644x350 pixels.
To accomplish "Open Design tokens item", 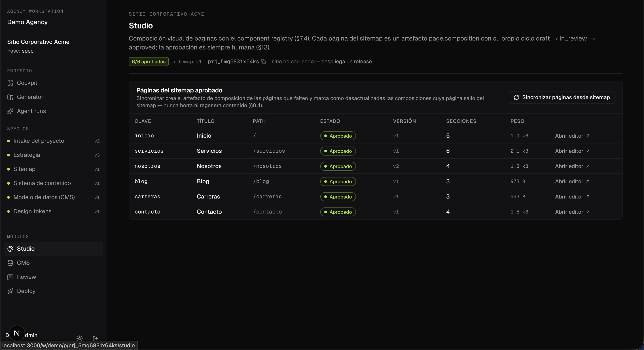I will point(53,211).
